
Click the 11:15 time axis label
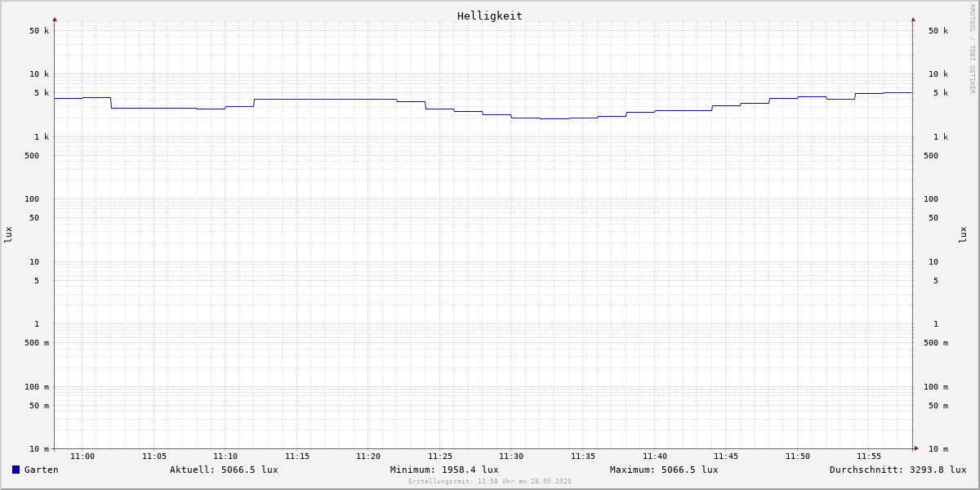click(x=297, y=457)
